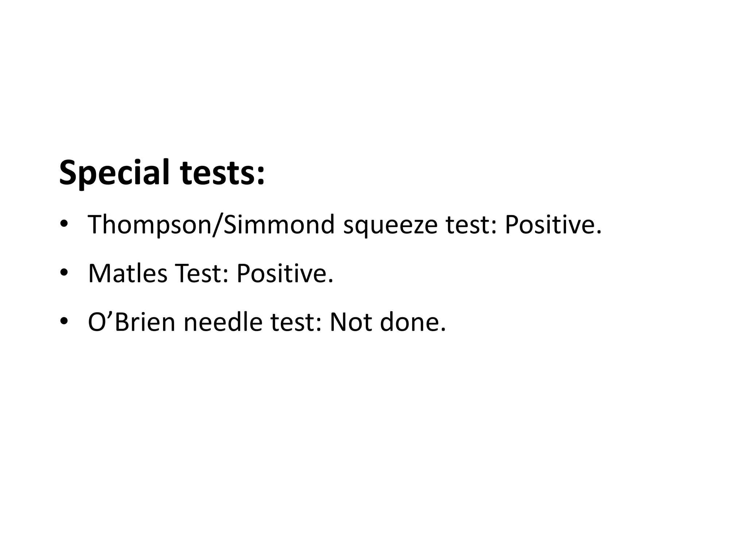Screen dimensions: 747x560
Task: Click the word 'needle'
Action: pyautogui.click(x=223, y=322)
